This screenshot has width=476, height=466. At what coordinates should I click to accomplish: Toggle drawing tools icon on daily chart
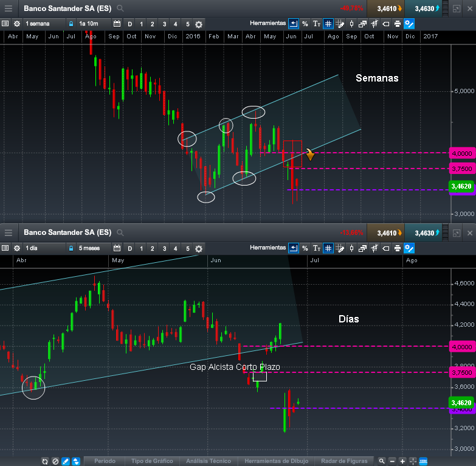click(409, 248)
